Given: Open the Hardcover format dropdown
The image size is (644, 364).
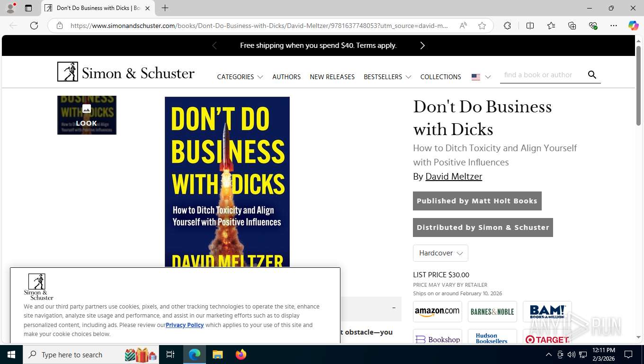Looking at the screenshot, I should coord(440,253).
